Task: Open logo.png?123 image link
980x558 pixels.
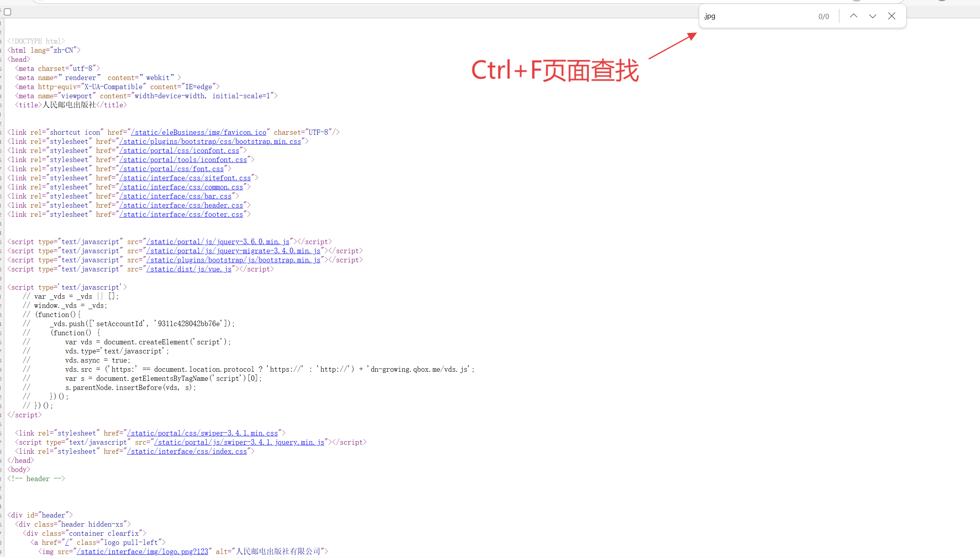Action: (143, 552)
